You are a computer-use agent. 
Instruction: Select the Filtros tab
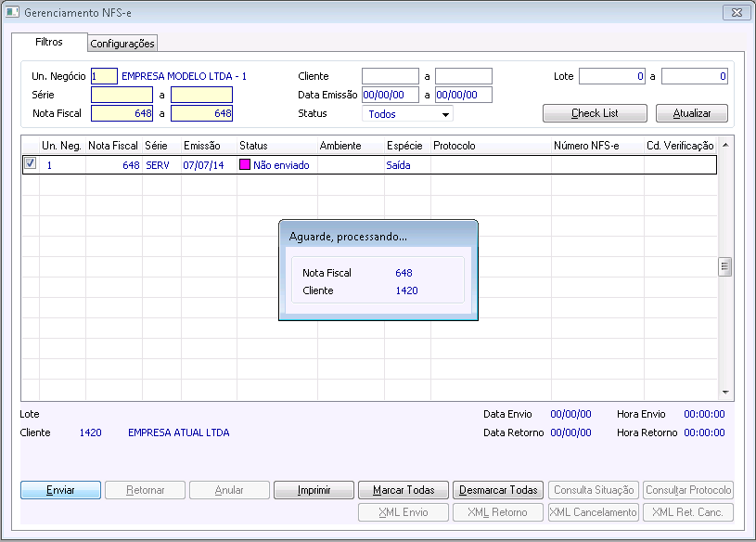point(48,42)
